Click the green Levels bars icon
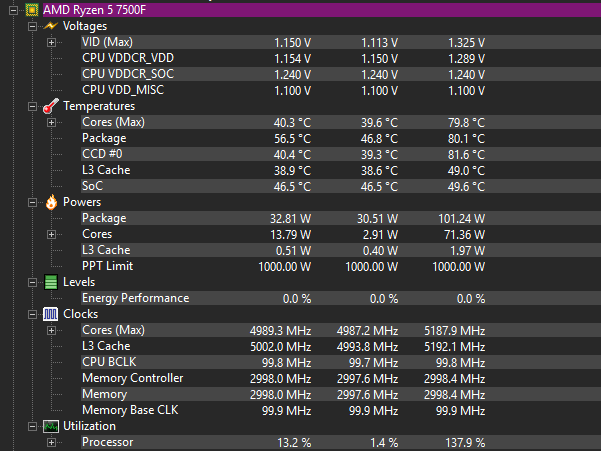Image resolution: width=601 pixels, height=451 pixels. (x=51, y=282)
